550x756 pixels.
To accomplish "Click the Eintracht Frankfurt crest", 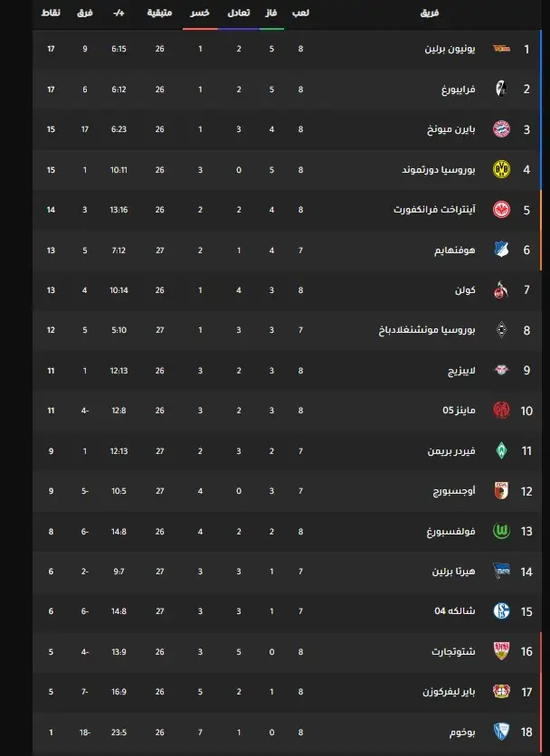I will tap(500, 209).
